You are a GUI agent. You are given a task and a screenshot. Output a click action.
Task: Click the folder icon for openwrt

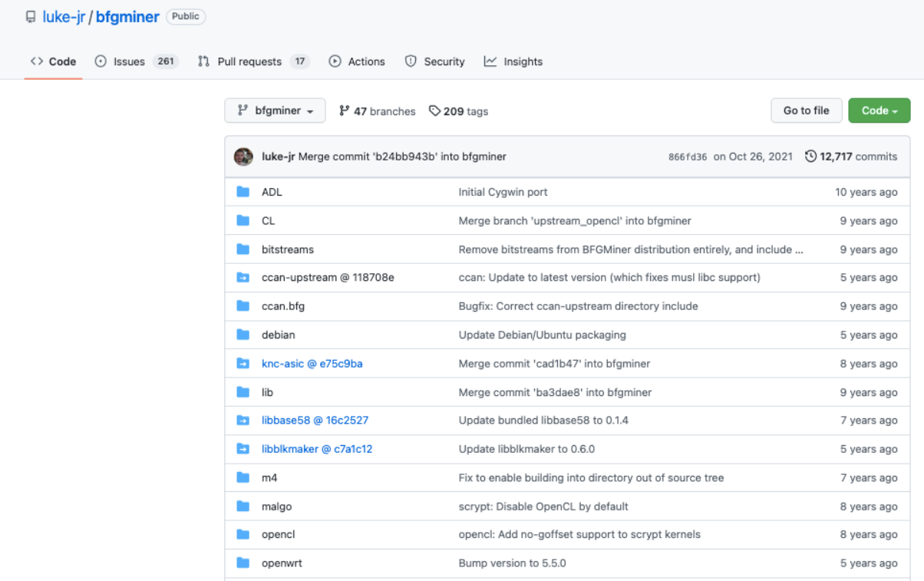(243, 563)
